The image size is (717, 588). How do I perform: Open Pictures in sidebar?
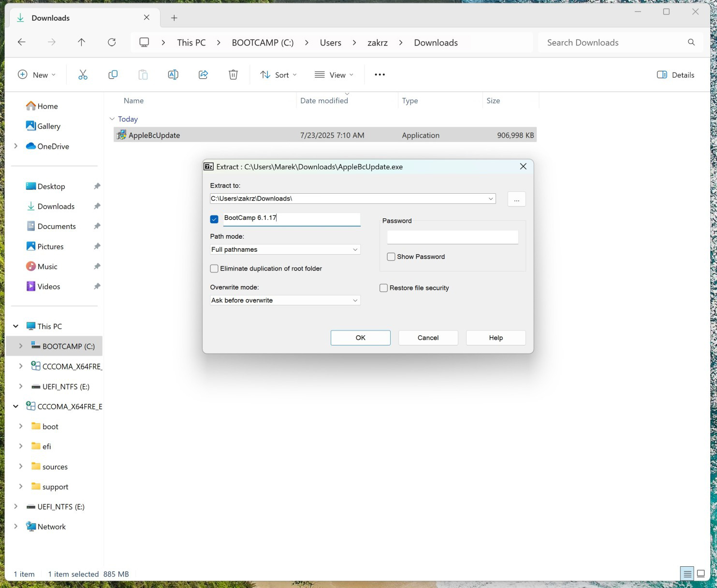(45, 246)
